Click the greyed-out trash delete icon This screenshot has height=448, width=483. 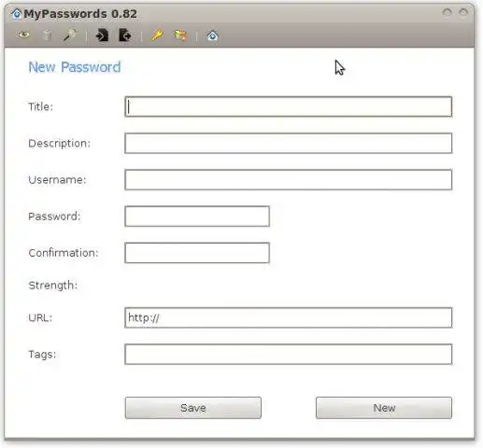(x=47, y=35)
